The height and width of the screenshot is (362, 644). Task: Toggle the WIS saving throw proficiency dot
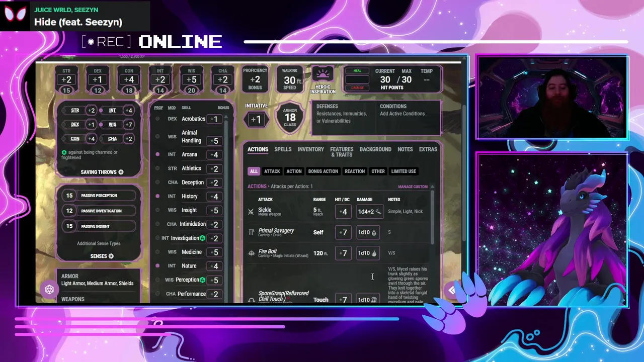101,124
